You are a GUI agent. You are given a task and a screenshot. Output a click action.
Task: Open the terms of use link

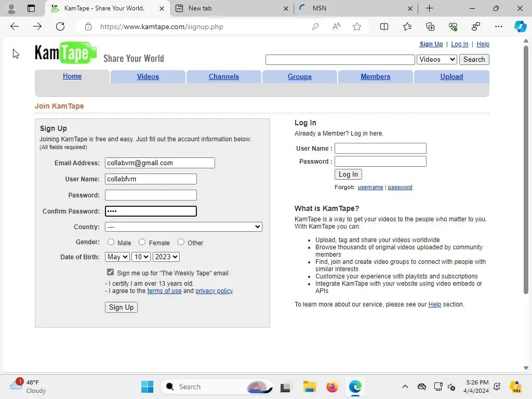tap(164, 291)
